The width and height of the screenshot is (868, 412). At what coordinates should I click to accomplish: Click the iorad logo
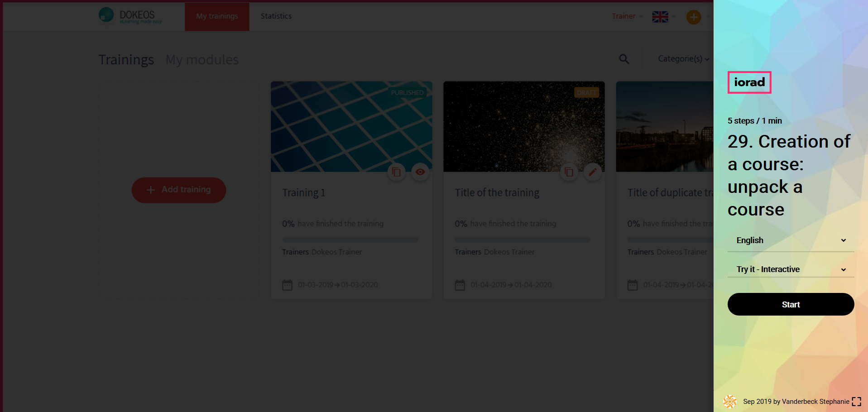(749, 82)
